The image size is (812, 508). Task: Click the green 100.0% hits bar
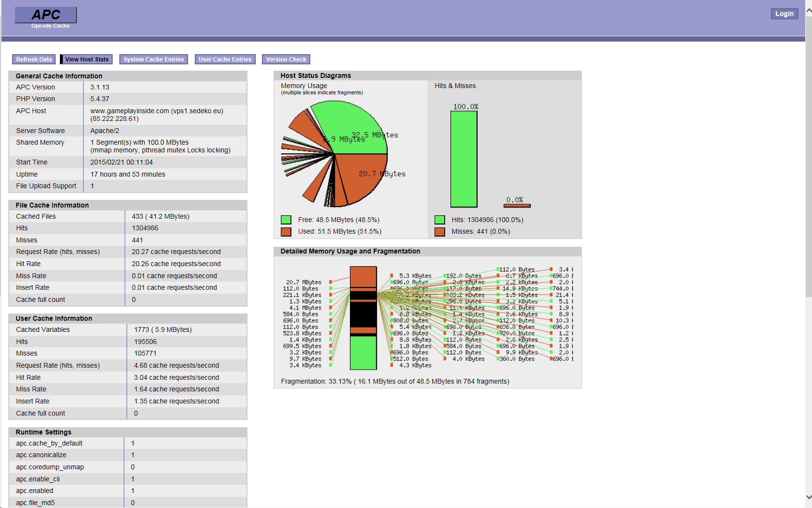tap(464, 159)
